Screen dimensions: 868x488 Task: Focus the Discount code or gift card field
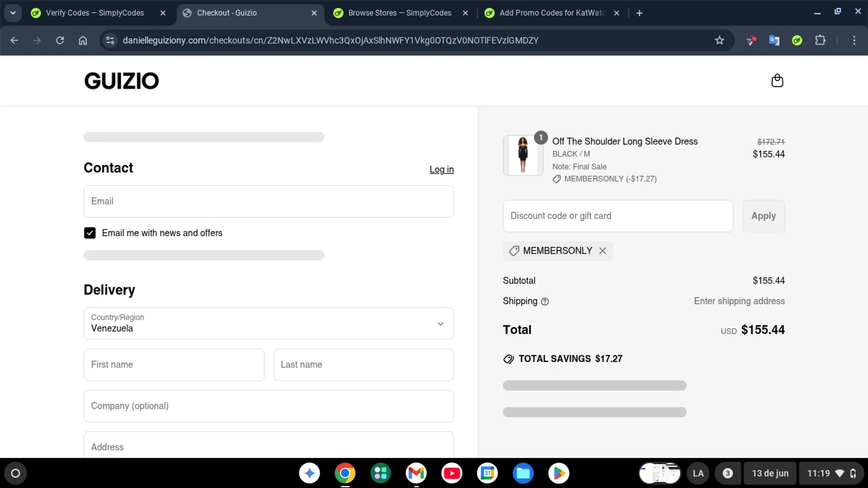point(618,216)
